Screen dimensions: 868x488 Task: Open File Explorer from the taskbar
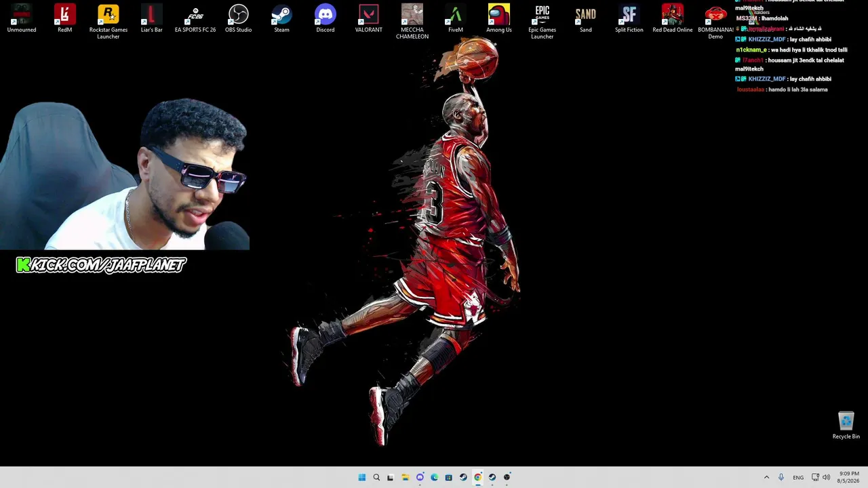point(406,477)
